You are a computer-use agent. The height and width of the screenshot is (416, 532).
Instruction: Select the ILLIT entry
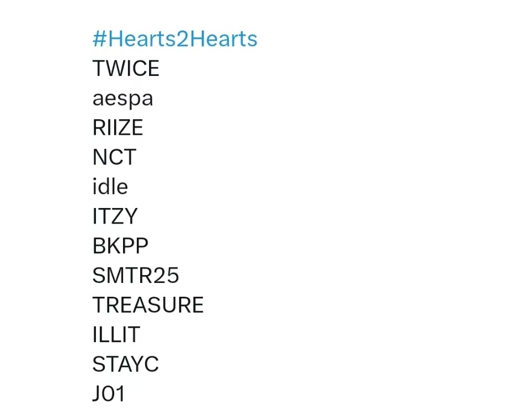point(116,334)
